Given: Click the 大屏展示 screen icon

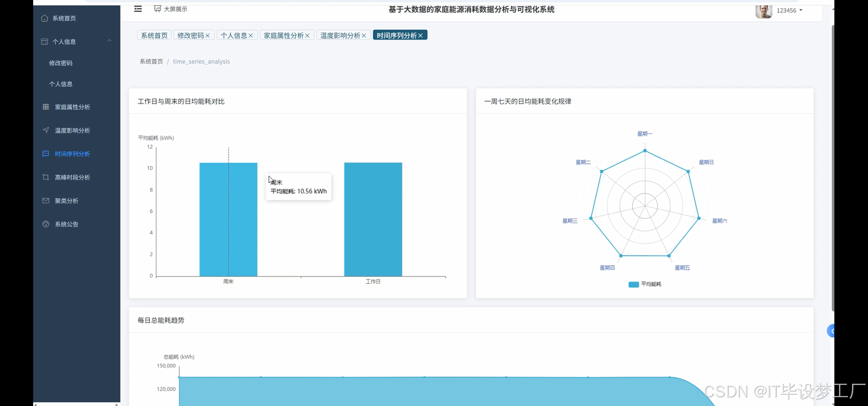Looking at the screenshot, I should pos(157,9).
